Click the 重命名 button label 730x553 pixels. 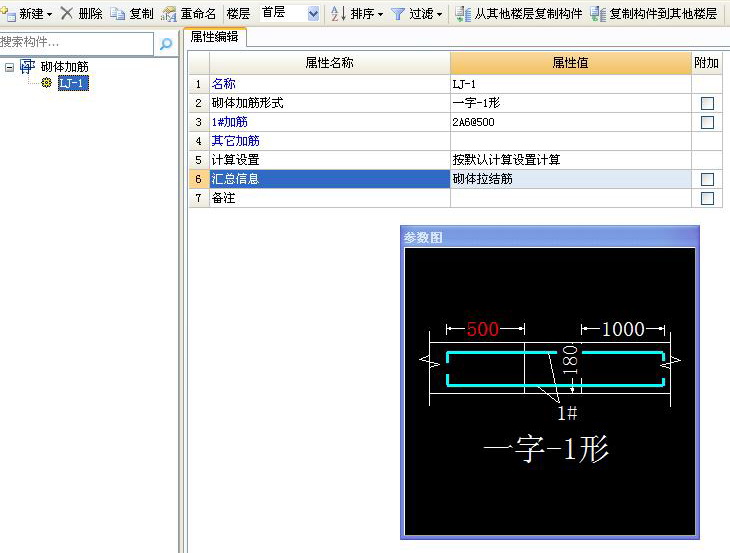tap(198, 13)
